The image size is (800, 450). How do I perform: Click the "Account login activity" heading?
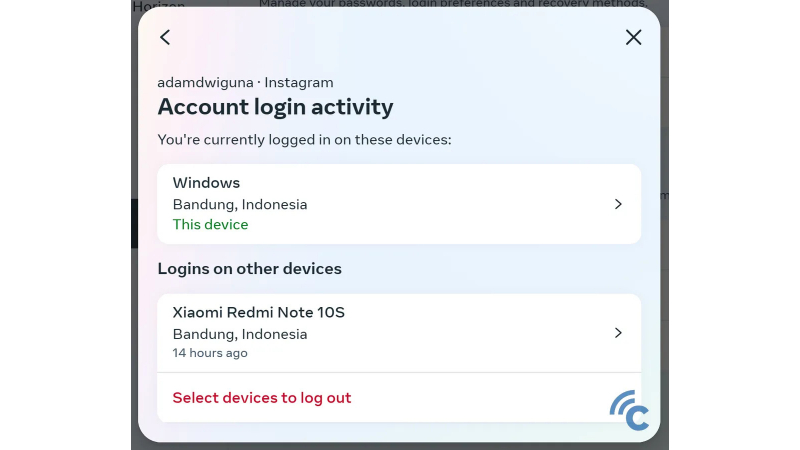(275, 107)
